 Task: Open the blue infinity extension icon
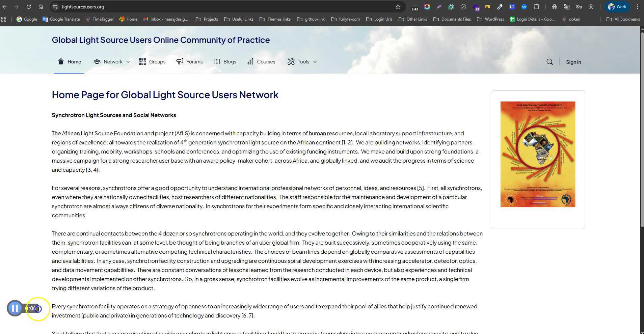pos(524,7)
